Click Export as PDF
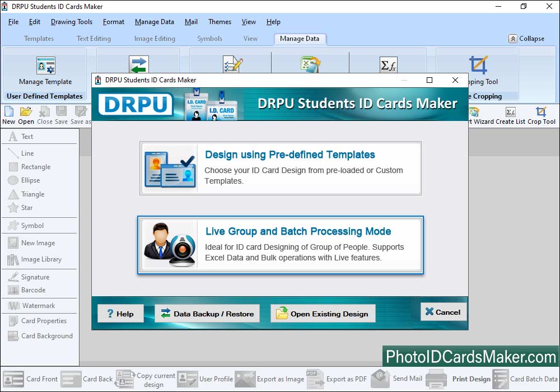 click(337, 379)
